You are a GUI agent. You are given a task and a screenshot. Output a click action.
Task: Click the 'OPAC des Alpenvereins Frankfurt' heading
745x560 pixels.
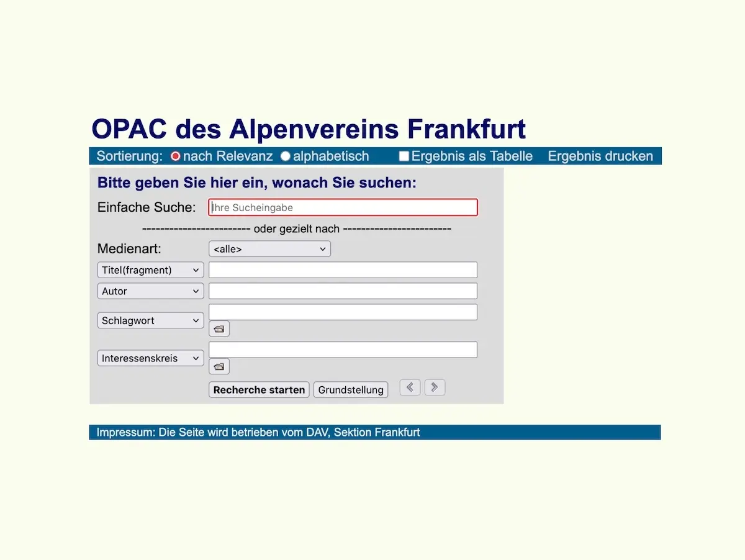point(309,129)
